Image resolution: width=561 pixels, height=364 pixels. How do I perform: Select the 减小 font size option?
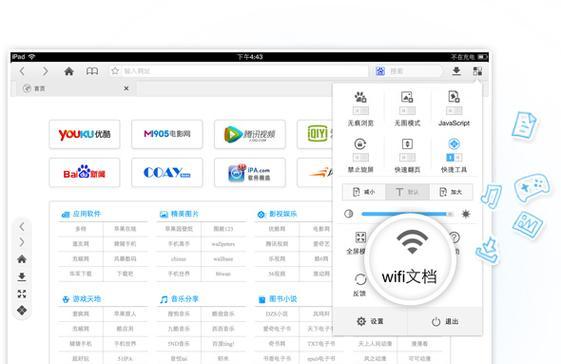click(x=364, y=192)
